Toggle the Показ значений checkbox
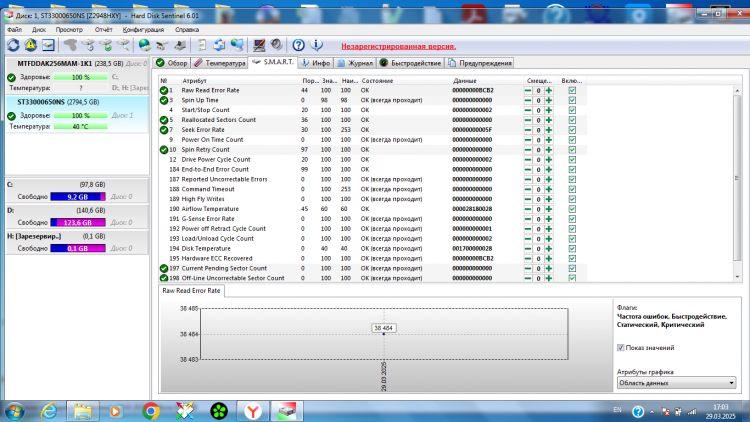 pos(620,348)
